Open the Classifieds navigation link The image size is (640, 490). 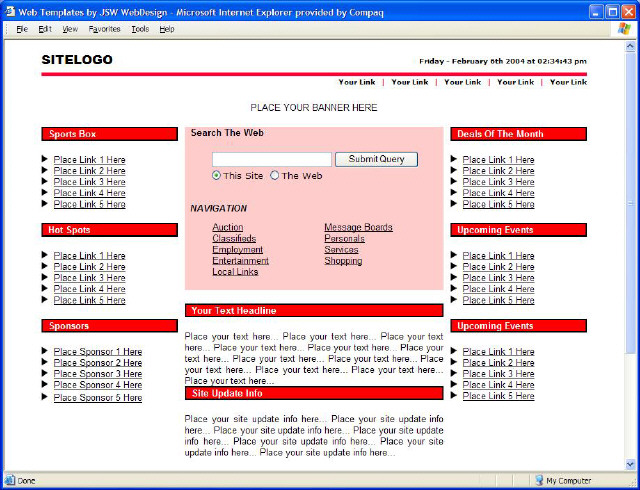pos(234,238)
